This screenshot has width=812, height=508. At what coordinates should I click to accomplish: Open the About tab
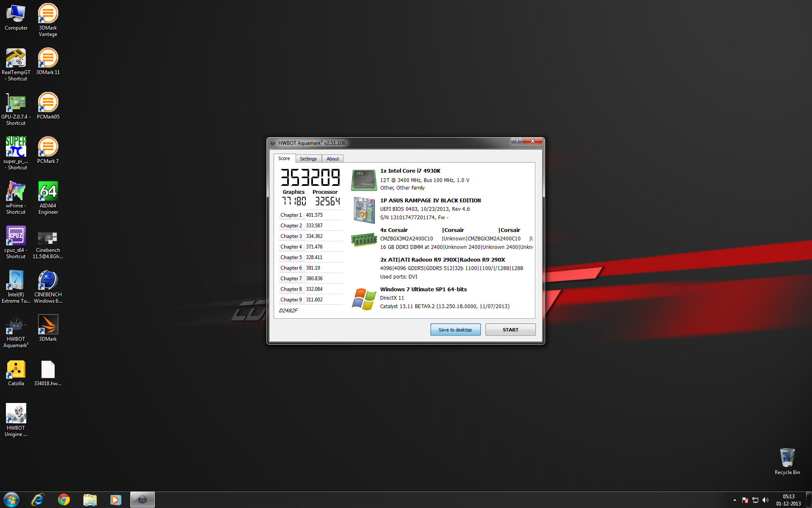(x=333, y=159)
